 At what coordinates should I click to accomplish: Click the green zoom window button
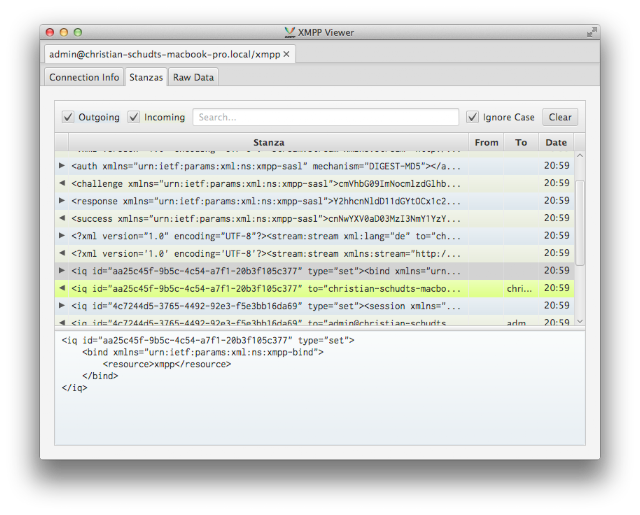tap(78, 32)
